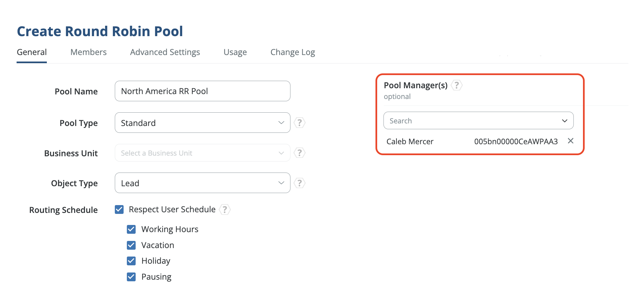Go to the Usage tab
644x293 pixels.
click(235, 52)
